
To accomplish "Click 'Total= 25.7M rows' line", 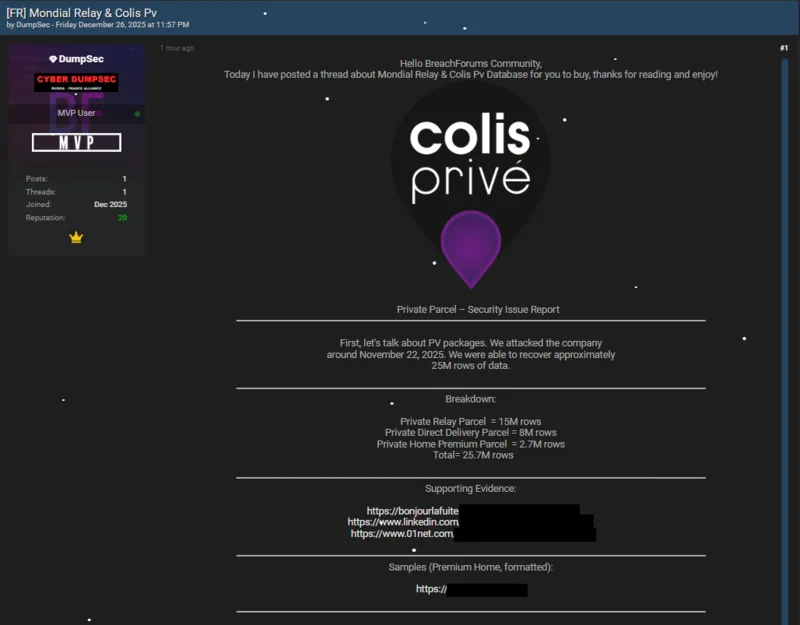I will [473, 455].
